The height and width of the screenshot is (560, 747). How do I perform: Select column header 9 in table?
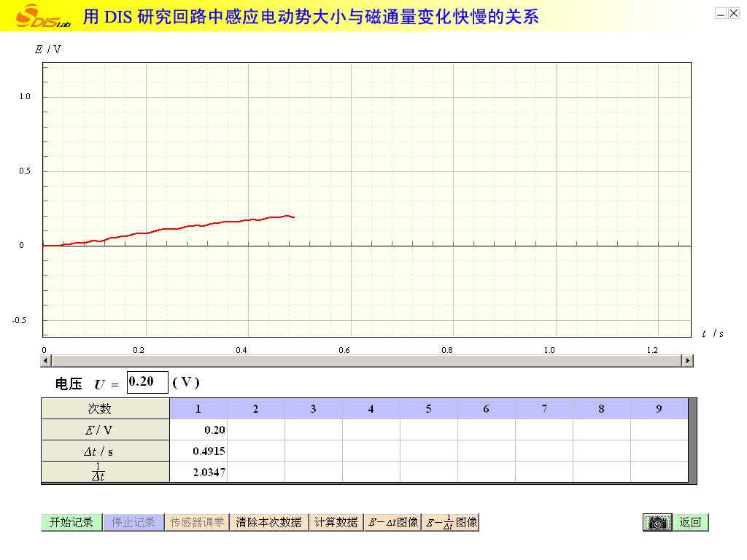click(659, 409)
